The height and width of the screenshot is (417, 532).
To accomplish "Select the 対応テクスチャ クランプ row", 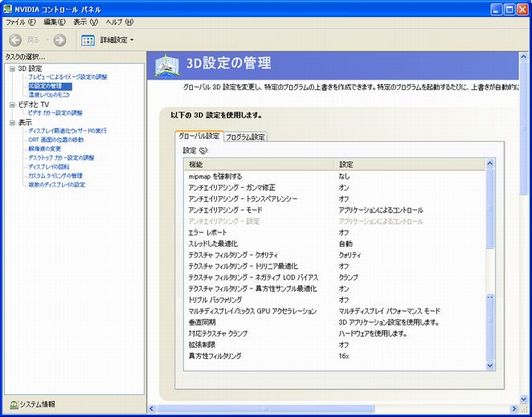I will 335,334.
